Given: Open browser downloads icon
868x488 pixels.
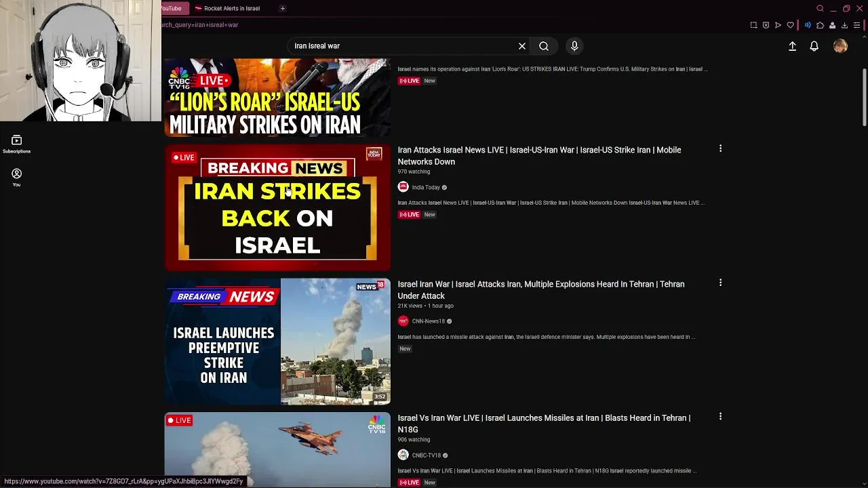Looking at the screenshot, I should click(844, 25).
